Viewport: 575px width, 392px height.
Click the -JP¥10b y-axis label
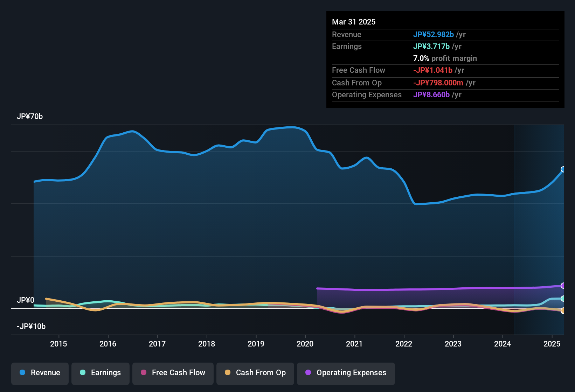[31, 327]
